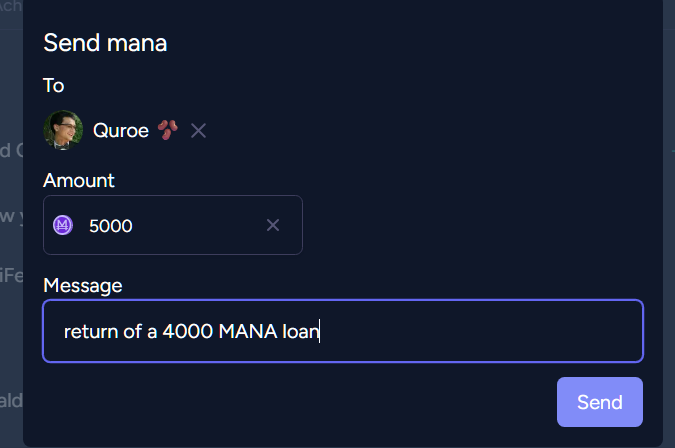Clear the amount with the X icon
The height and width of the screenshot is (448, 675).
tap(272, 225)
